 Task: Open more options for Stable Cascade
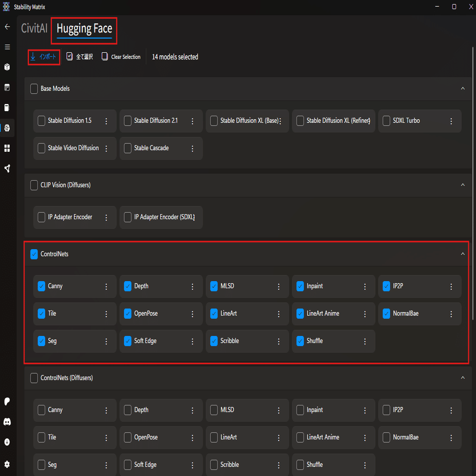[192, 149]
